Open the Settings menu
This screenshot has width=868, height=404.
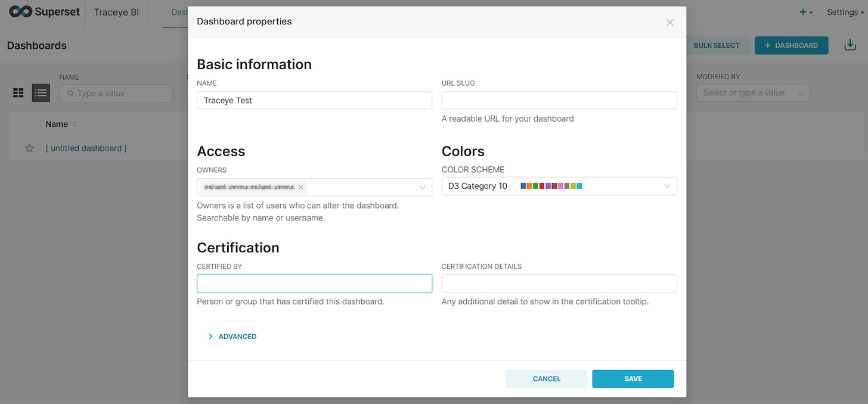pyautogui.click(x=844, y=12)
